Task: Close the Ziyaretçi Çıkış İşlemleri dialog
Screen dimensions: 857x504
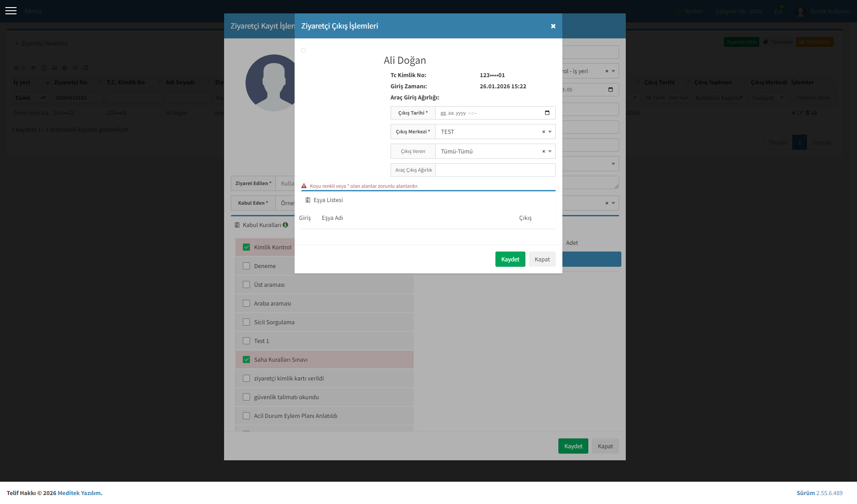Action: click(553, 26)
